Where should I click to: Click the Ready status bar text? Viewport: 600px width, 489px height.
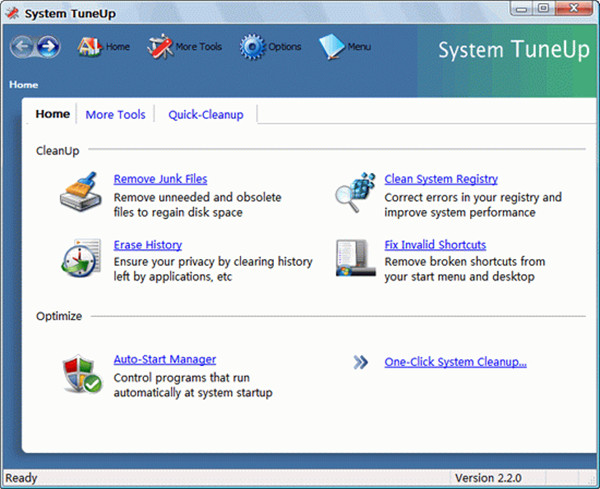pyautogui.click(x=21, y=478)
